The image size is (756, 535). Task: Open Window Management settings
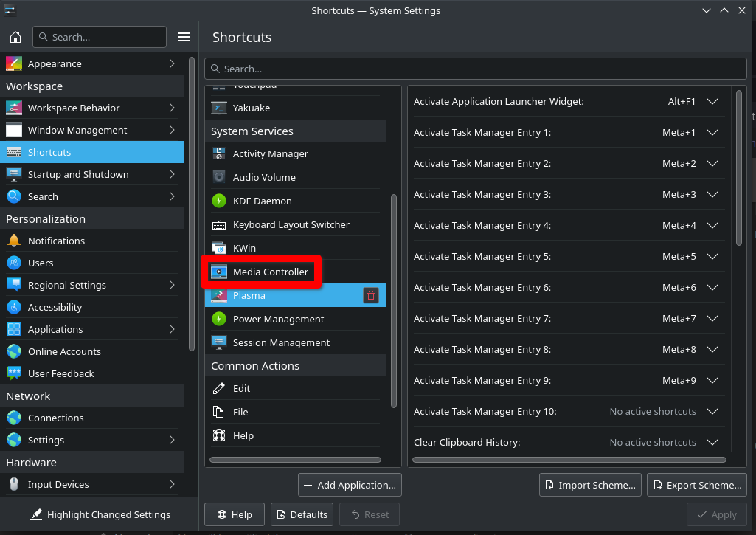point(91,130)
